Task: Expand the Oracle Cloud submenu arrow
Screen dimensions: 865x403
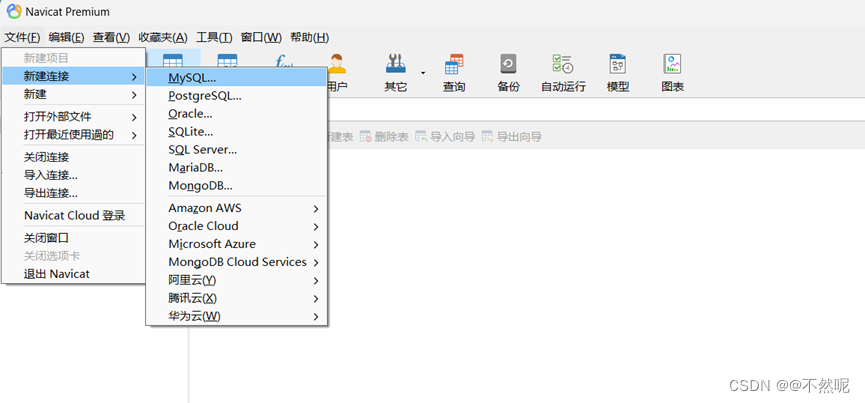Action: click(316, 227)
